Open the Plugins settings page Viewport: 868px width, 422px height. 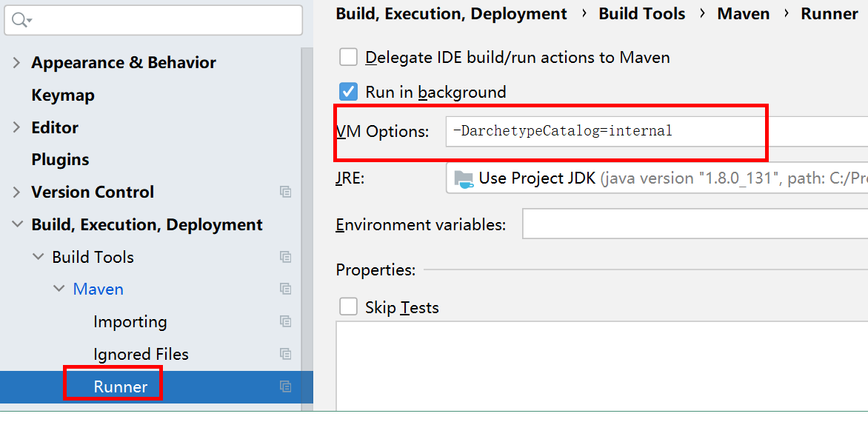point(60,160)
